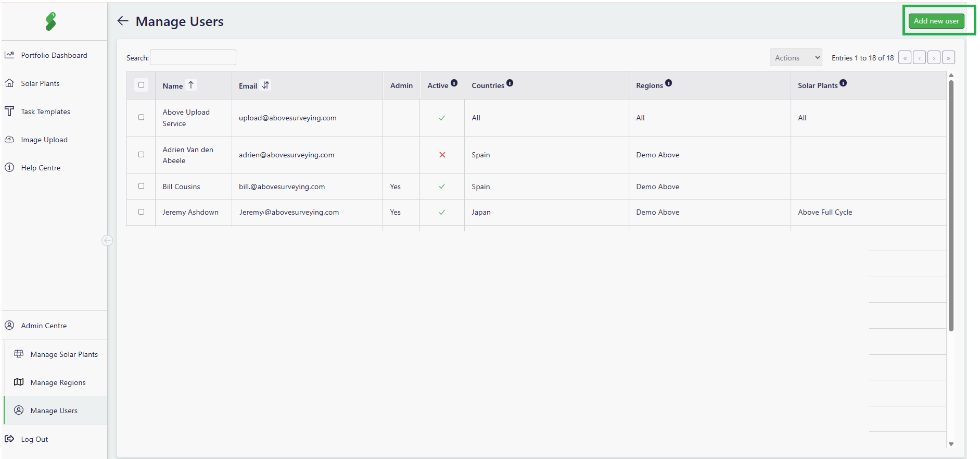Show the Countries column info tooltip icon

pos(510,83)
